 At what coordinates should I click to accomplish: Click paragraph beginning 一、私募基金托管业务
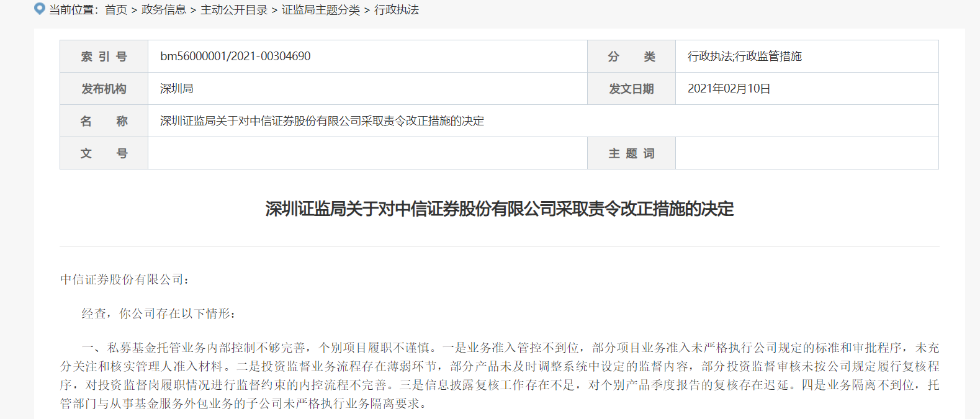click(500, 376)
